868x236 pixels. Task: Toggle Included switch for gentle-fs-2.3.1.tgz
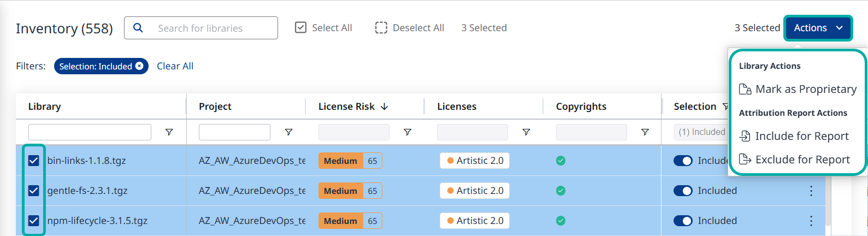point(683,191)
